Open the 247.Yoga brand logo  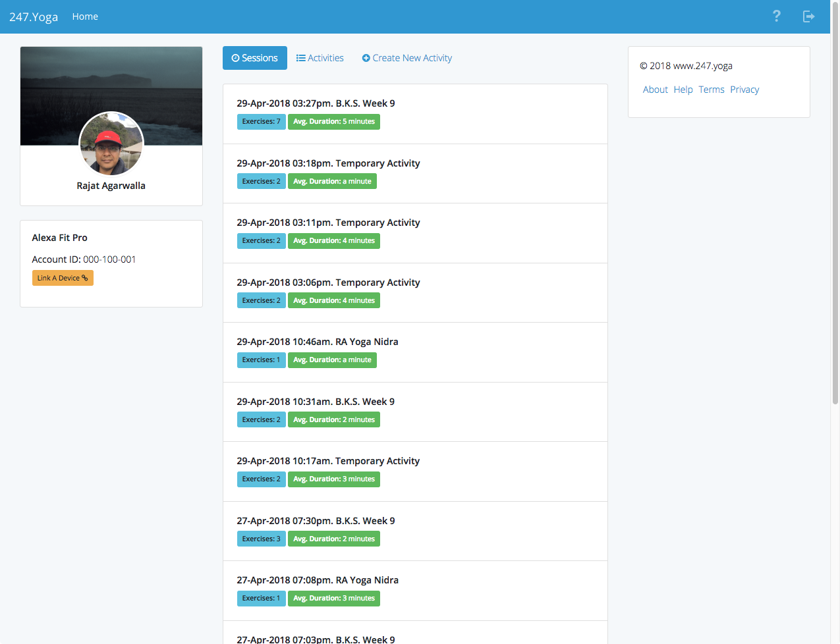tap(34, 16)
